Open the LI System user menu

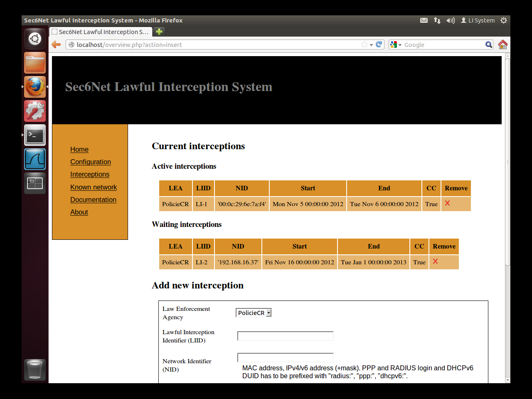pyautogui.click(x=478, y=20)
